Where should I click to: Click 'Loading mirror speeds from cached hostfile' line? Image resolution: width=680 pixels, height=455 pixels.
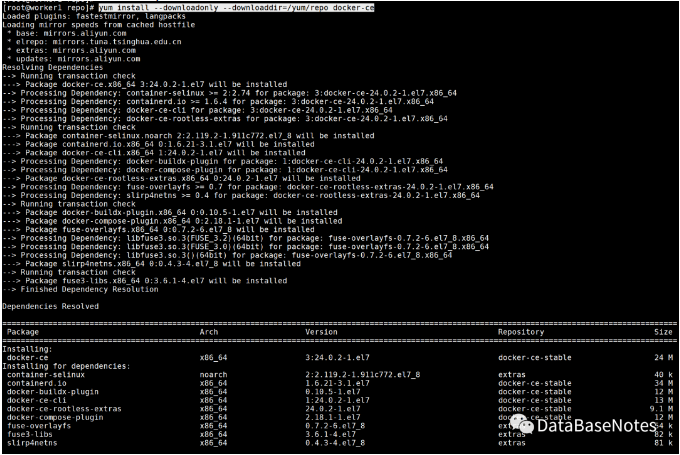98,25
